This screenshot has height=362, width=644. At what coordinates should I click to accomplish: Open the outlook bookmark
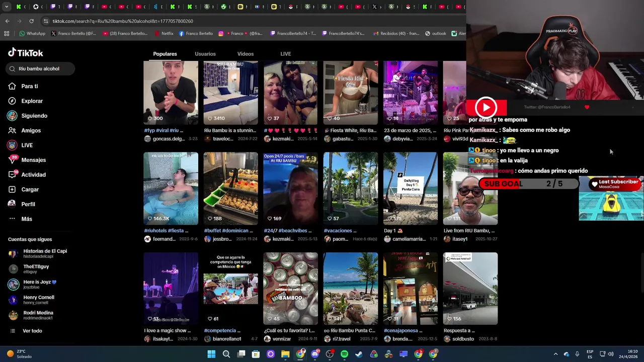[x=435, y=34]
